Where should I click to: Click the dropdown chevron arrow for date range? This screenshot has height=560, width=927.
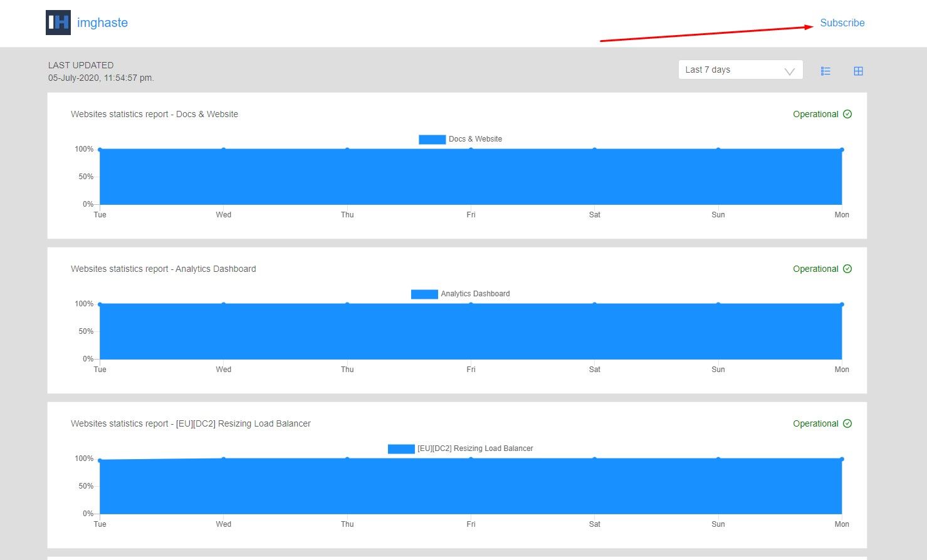tap(789, 71)
